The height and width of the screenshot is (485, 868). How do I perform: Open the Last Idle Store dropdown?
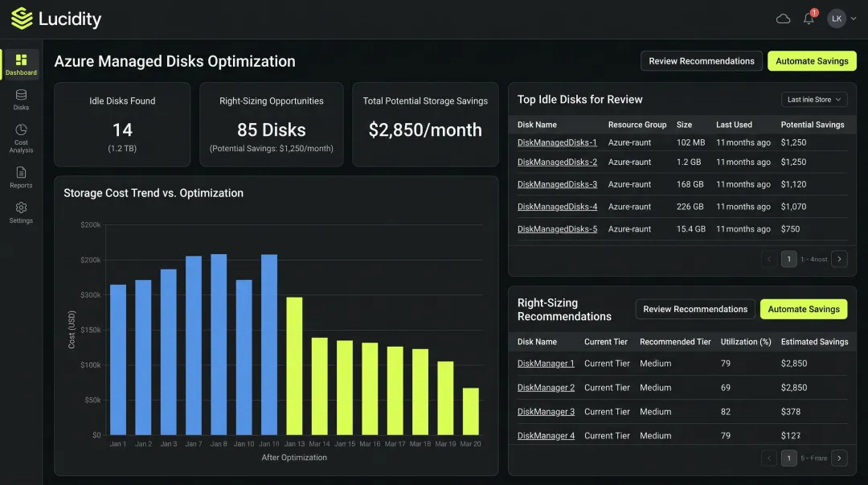(813, 100)
